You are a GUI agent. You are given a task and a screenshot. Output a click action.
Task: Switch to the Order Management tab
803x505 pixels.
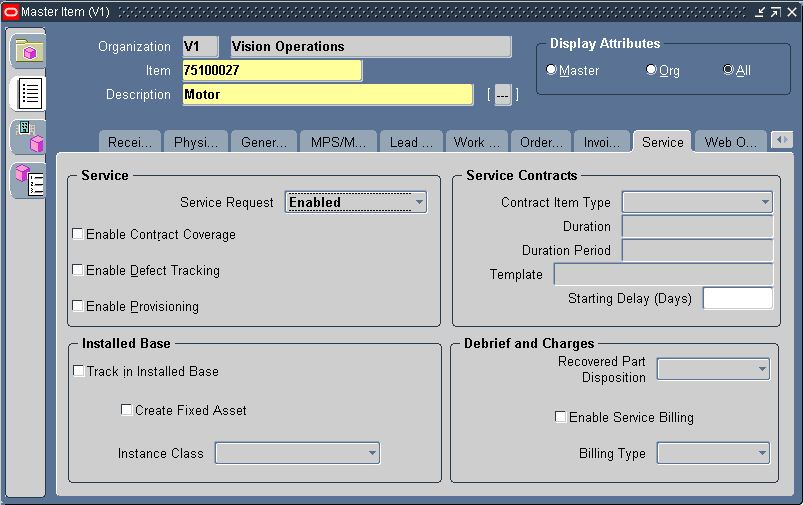coord(541,142)
